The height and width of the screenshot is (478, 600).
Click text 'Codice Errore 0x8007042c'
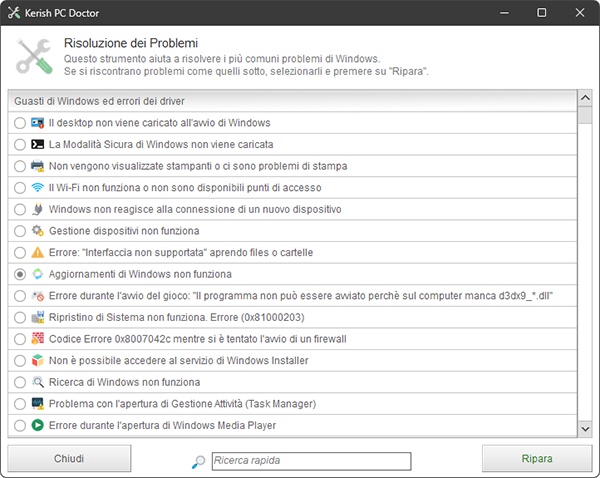tap(110, 339)
